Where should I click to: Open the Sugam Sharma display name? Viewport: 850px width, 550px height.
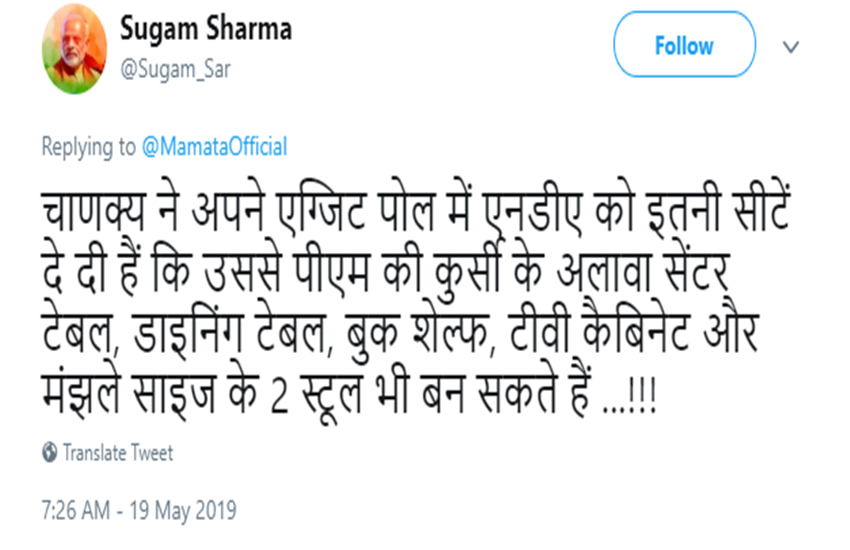(x=206, y=29)
